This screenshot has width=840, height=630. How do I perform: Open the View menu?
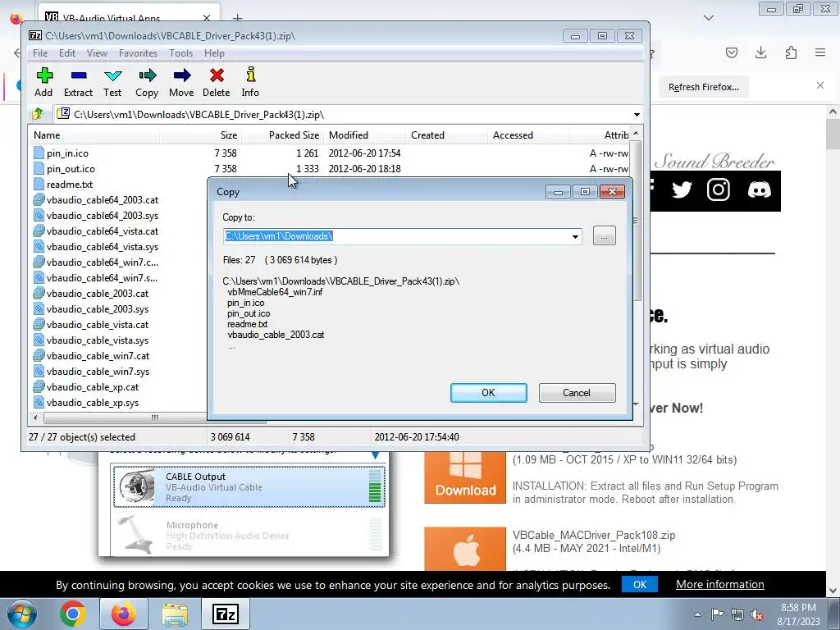97,53
